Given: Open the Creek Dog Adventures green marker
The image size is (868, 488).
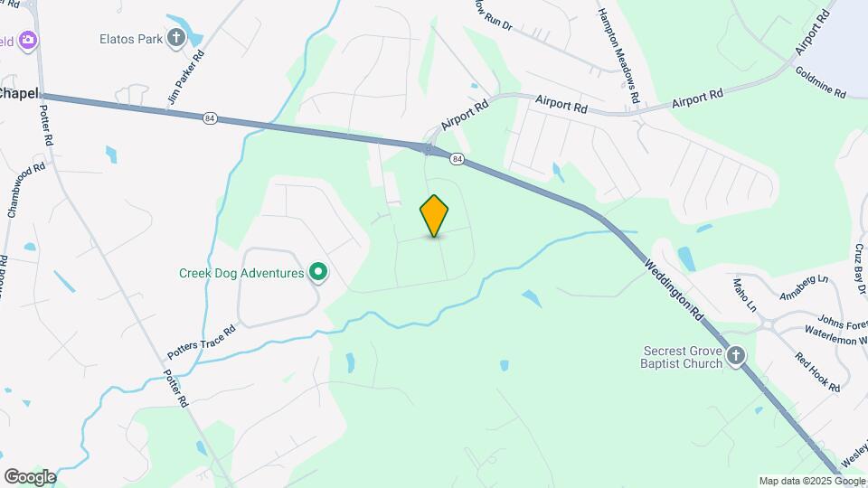Looking at the screenshot, I should coord(318,272).
